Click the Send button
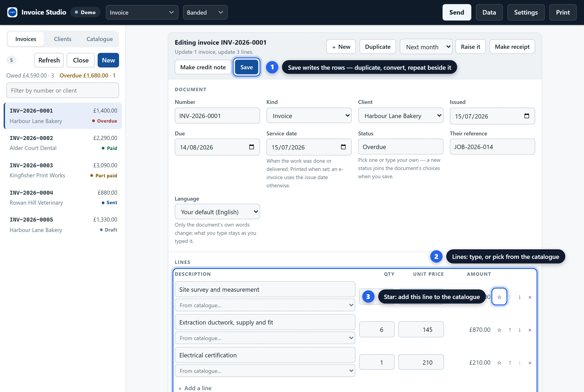 (456, 12)
